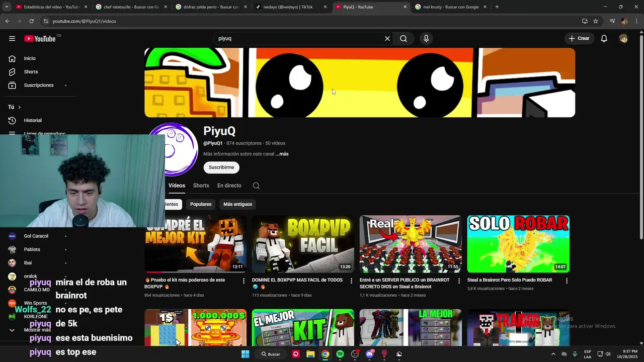The width and height of the screenshot is (644, 362).
Task: Switch to 'chef ratatouille' Google browser tab
Action: 132,7
